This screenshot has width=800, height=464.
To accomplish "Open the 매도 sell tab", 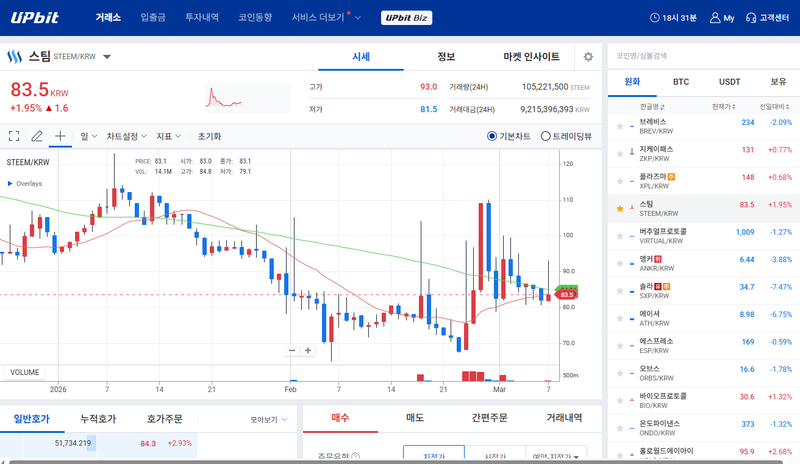I will [414, 418].
